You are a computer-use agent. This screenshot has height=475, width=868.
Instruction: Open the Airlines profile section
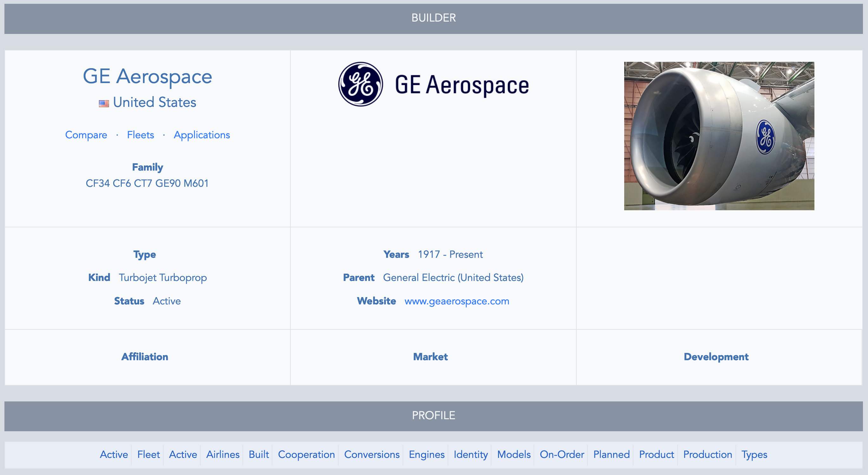point(223,454)
